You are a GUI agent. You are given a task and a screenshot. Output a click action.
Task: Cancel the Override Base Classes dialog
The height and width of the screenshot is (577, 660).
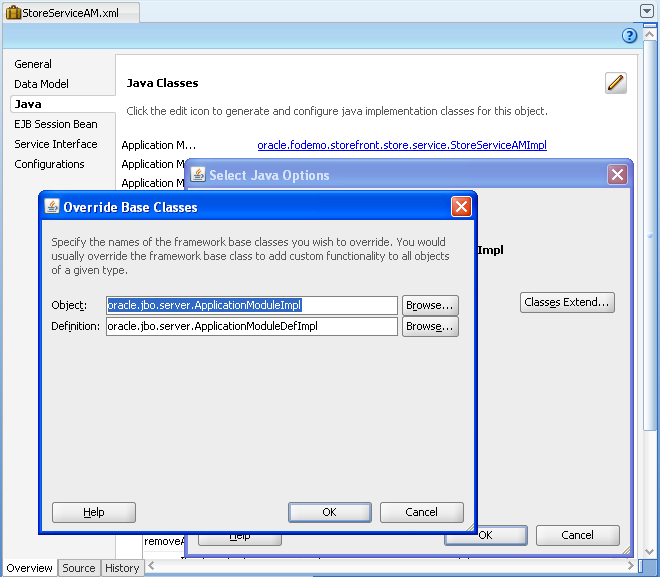421,512
